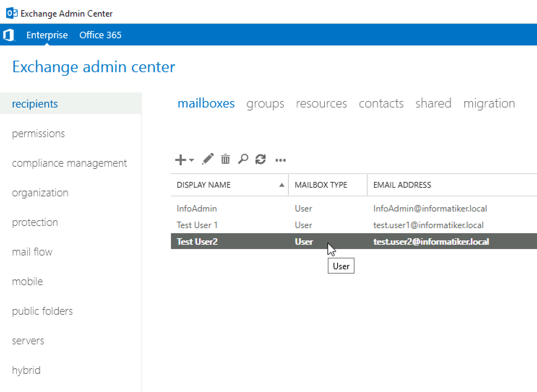Viewport: 537px width, 392px height.
Task: Click the Office logo icon in the blue bar
Action: coord(9,35)
